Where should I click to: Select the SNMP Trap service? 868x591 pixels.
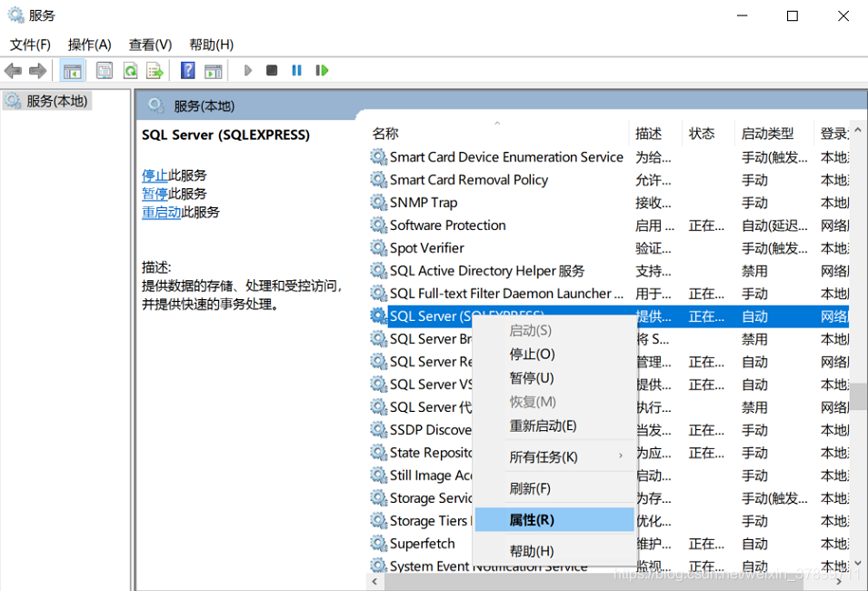[609, 202]
